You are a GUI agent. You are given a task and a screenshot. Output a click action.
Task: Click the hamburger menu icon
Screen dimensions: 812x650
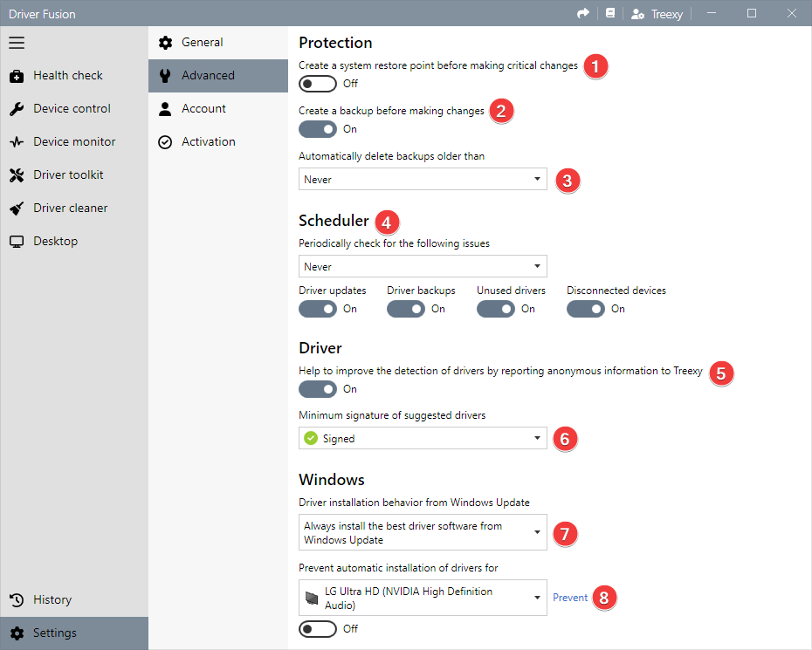pyautogui.click(x=17, y=43)
